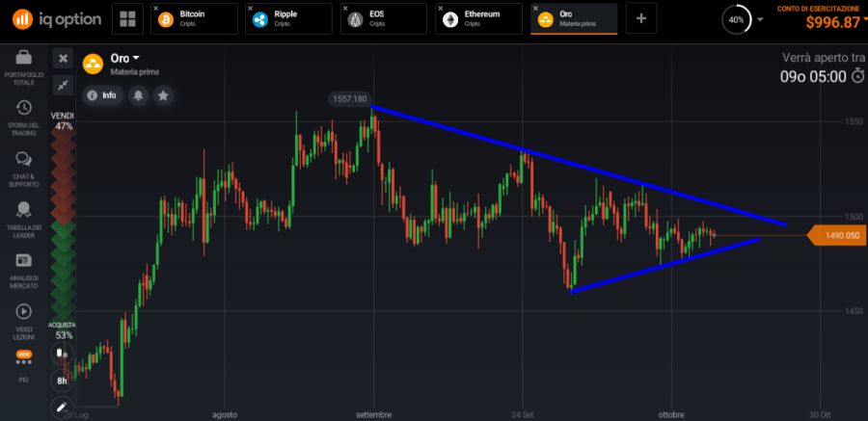Click the Info button for Oro
Viewport: 868px width, 421px height.
[x=102, y=95]
